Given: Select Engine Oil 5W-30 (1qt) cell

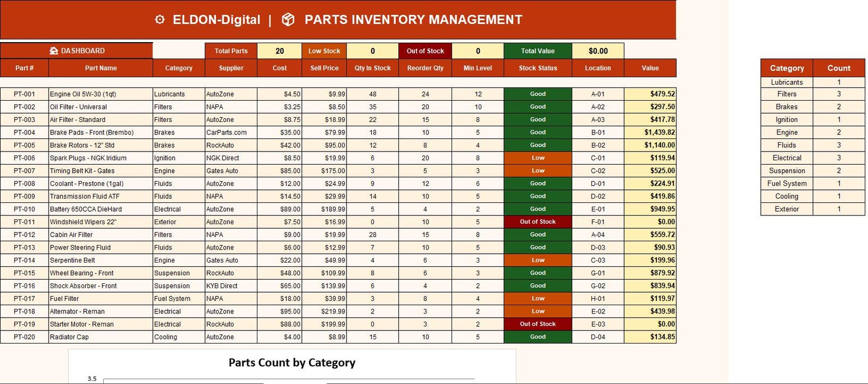Looking at the screenshot, I should pyautogui.click(x=101, y=94).
